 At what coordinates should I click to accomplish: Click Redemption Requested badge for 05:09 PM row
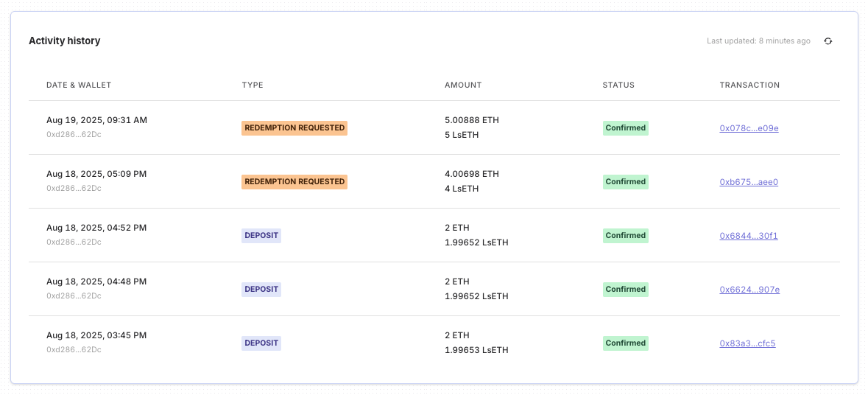click(x=294, y=182)
